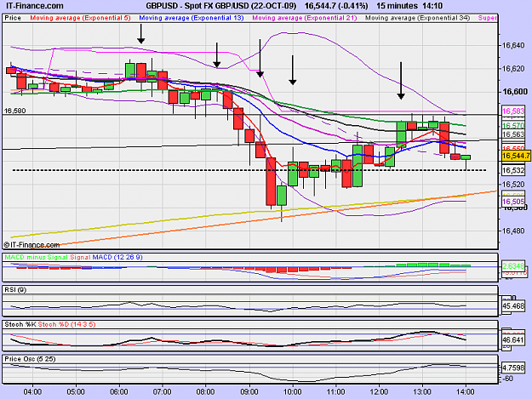Viewport: 532px width, 399px height.
Task: Select the GBPUSD - Spot FX GBP/USD chart title
Action: pos(220,6)
